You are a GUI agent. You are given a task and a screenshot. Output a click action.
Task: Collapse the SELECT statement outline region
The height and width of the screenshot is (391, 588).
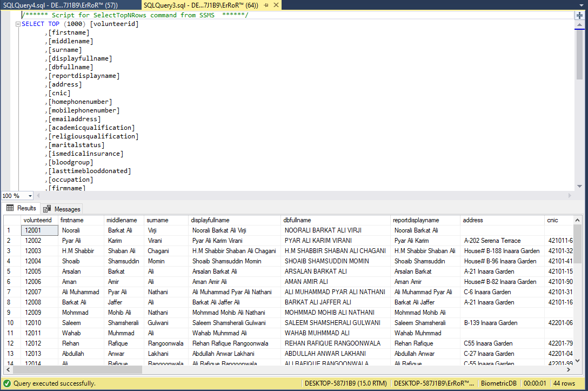click(x=18, y=23)
